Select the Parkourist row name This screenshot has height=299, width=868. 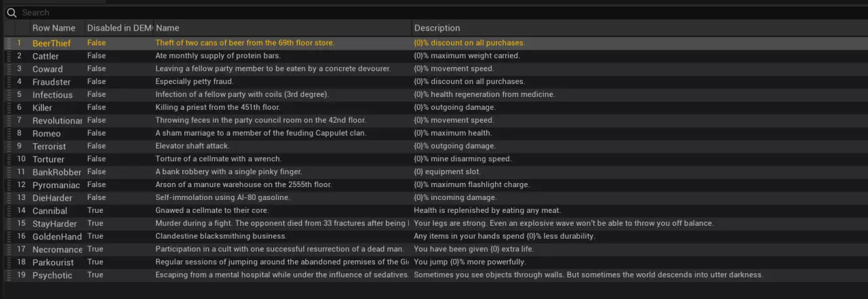(x=52, y=262)
